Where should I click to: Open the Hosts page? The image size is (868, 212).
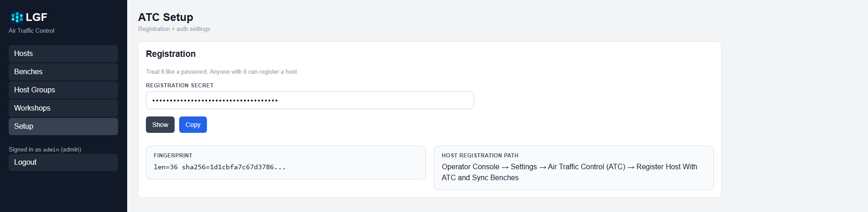(63, 54)
